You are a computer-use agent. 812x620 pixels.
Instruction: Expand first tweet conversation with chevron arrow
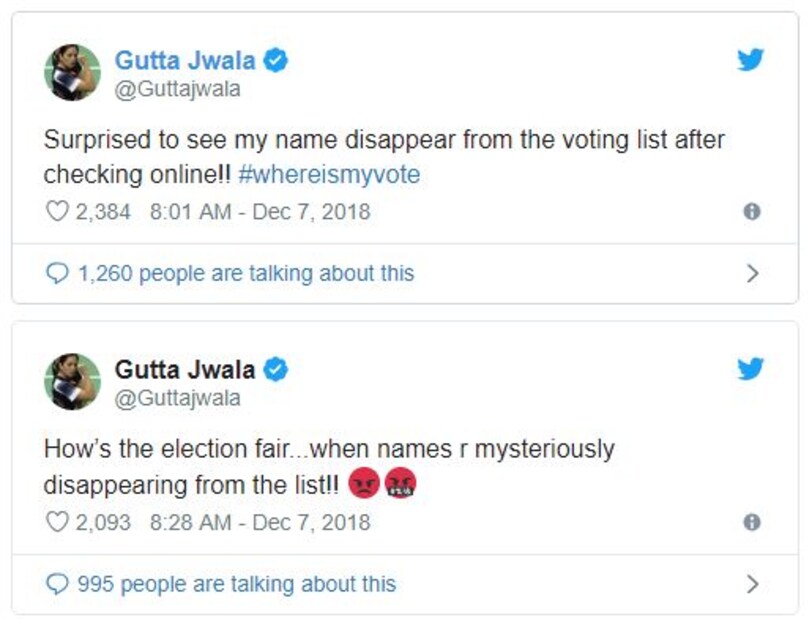[x=753, y=273]
